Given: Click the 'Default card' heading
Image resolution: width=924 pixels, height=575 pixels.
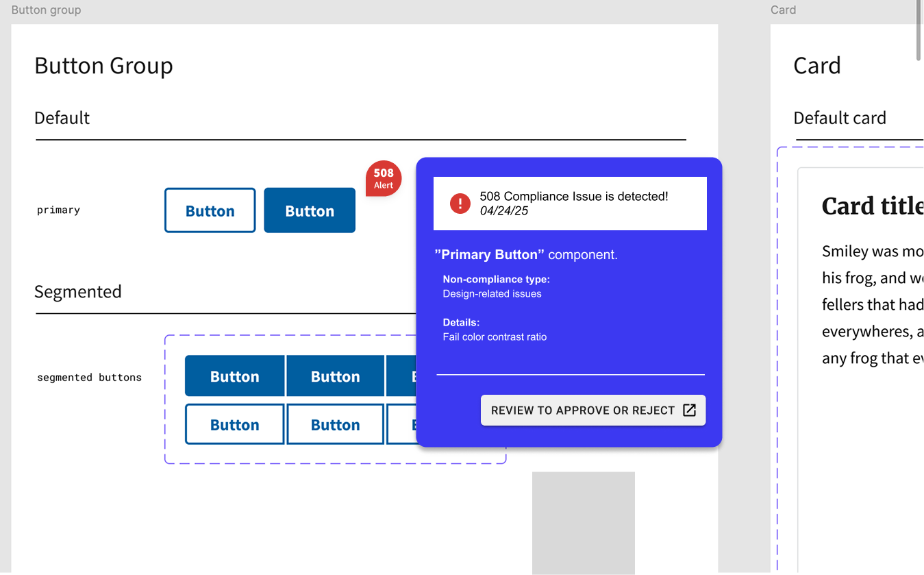Looking at the screenshot, I should pyautogui.click(x=840, y=118).
